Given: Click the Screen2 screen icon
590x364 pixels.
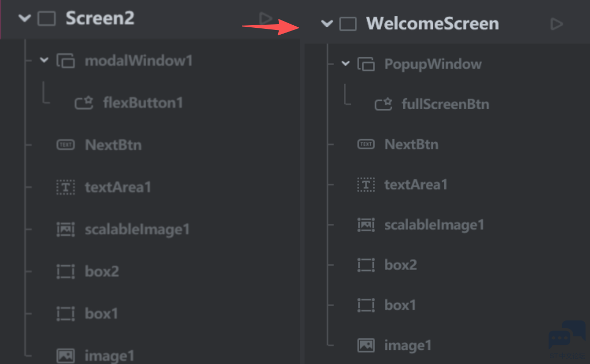Looking at the screenshot, I should 47,19.
